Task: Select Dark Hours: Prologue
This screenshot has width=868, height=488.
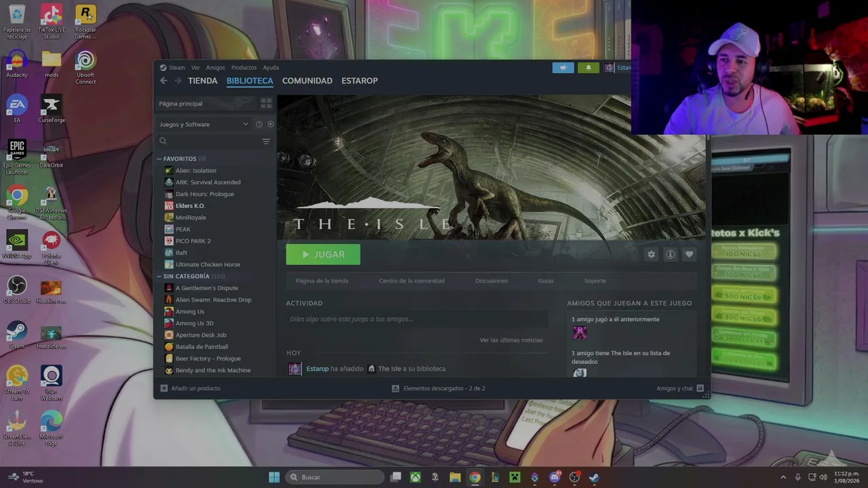Action: coord(205,194)
